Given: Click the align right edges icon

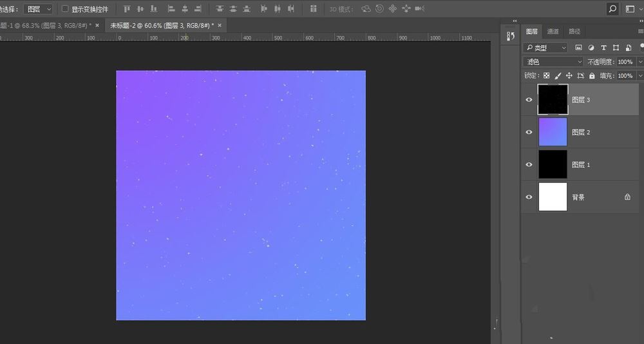Looking at the screenshot, I should [198, 8].
